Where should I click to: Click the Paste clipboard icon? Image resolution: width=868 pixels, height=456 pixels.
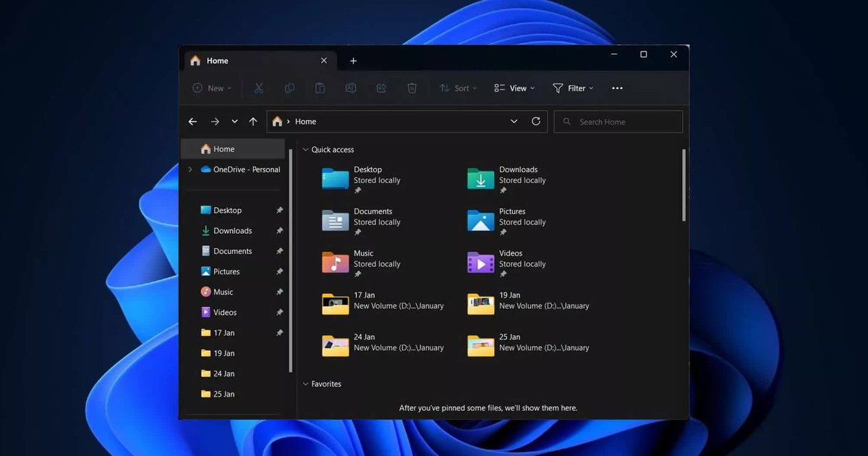pyautogui.click(x=320, y=88)
